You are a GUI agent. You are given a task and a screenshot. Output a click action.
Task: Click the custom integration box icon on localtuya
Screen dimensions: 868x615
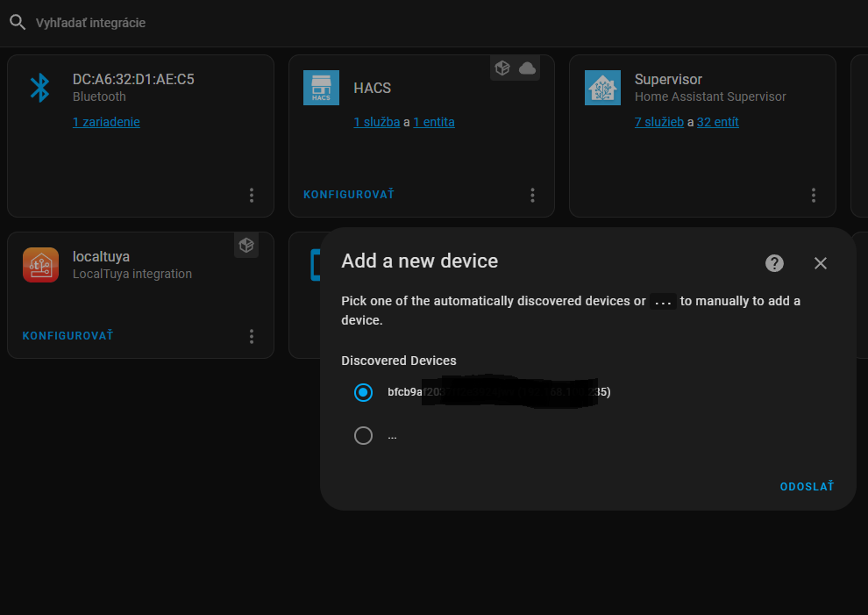(x=246, y=246)
